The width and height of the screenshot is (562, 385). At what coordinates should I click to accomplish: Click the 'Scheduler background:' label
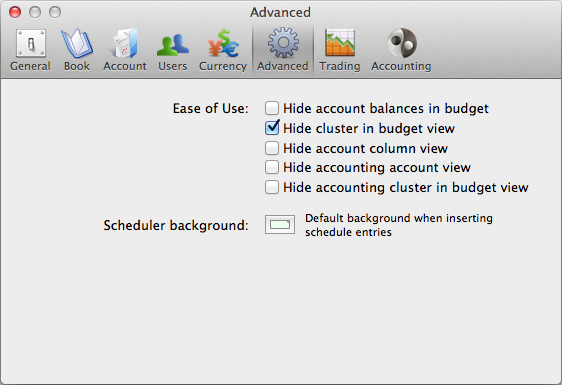[176, 225]
